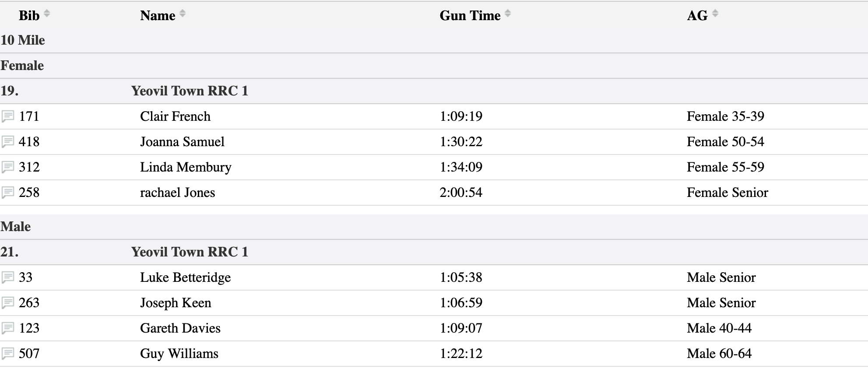Sort results by Name column arrows

(183, 14)
